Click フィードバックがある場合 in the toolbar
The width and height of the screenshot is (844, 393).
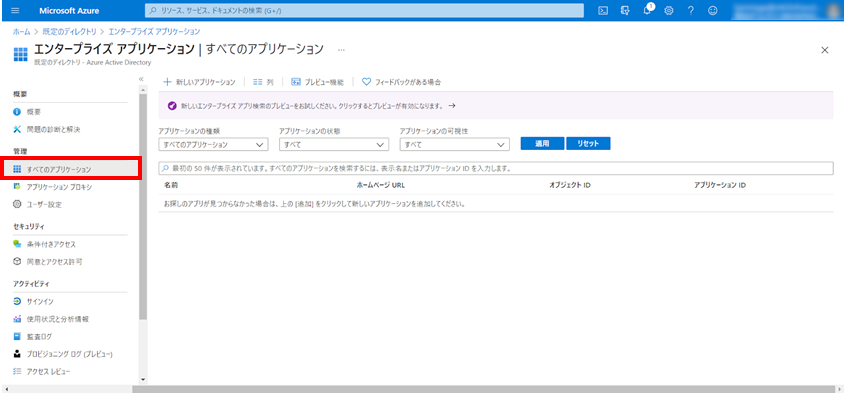402,82
